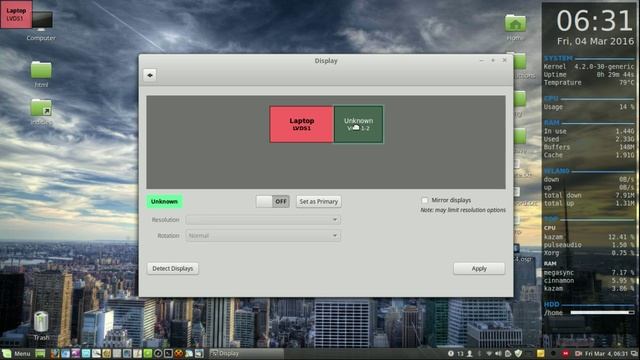Open the Mint Menu on the panel
640x360 pixels.
(x=16, y=353)
